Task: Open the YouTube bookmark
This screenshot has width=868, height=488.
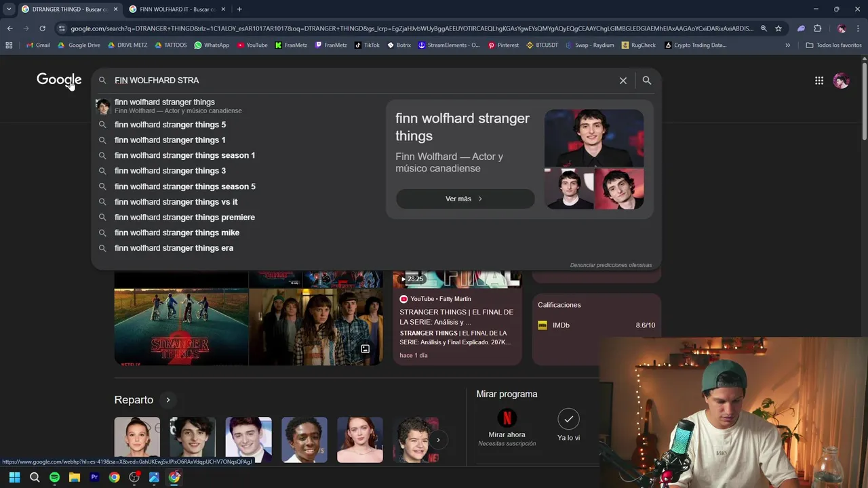Action: 252,45
